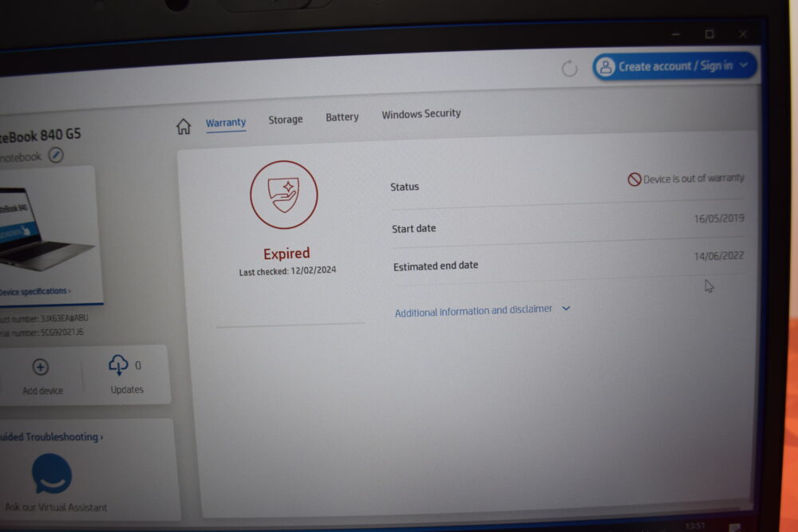798x532 pixels.
Task: Switch to the Storage tab
Action: pyautogui.click(x=286, y=120)
